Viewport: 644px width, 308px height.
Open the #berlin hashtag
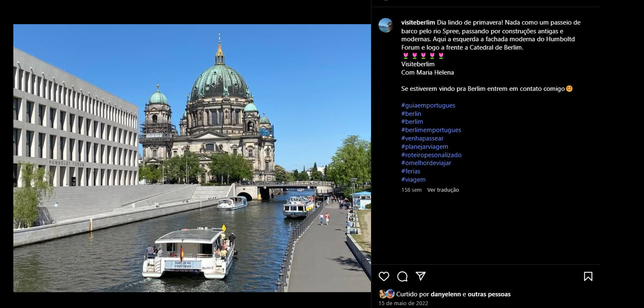pos(411,114)
